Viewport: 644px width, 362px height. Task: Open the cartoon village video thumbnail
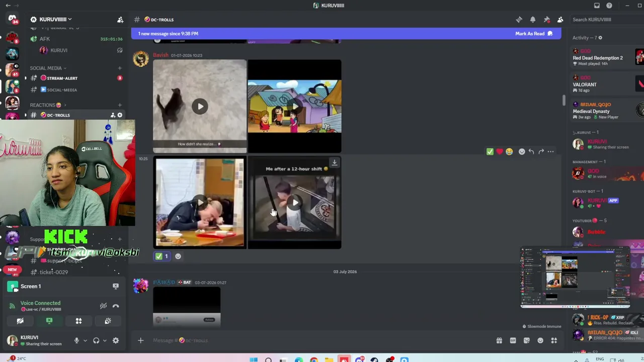click(294, 106)
